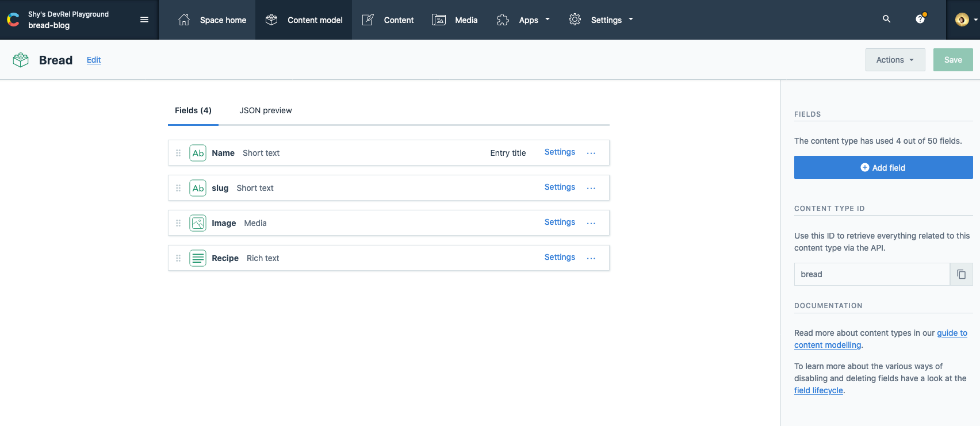Screen dimensions: 980x426
Task: Open Settings for Image field
Action: tap(560, 222)
